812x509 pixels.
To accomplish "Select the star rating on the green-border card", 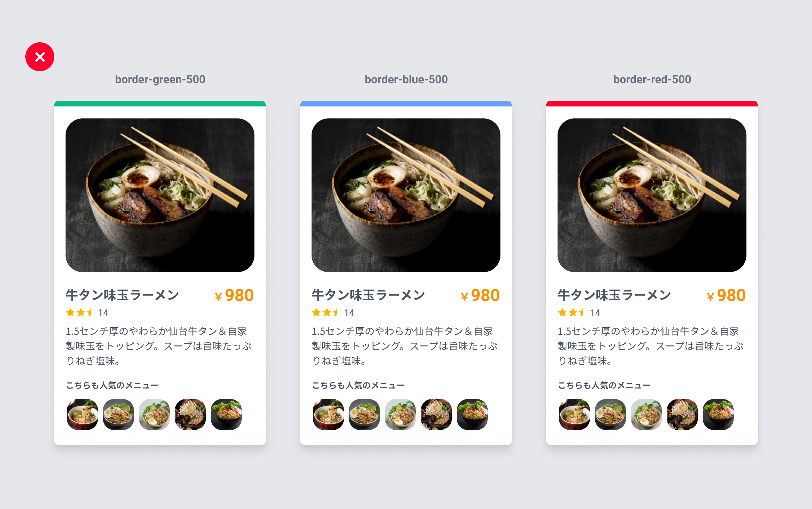I will pos(79,312).
